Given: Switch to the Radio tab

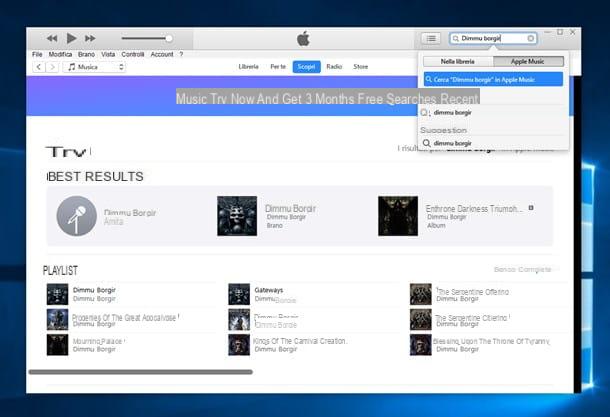Looking at the screenshot, I should [334, 67].
